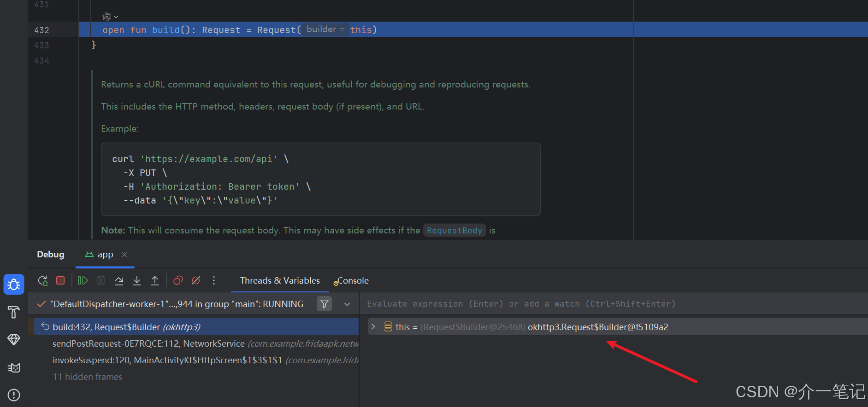868x407 pixels.
Task: Show the 11 hidden frames
Action: pos(87,377)
